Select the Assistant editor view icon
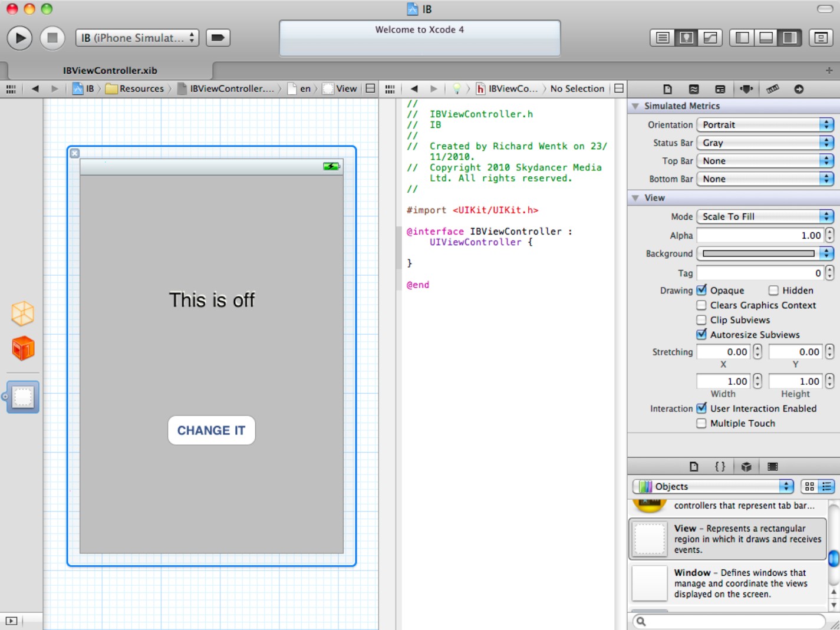The image size is (840, 630). pyautogui.click(x=686, y=38)
